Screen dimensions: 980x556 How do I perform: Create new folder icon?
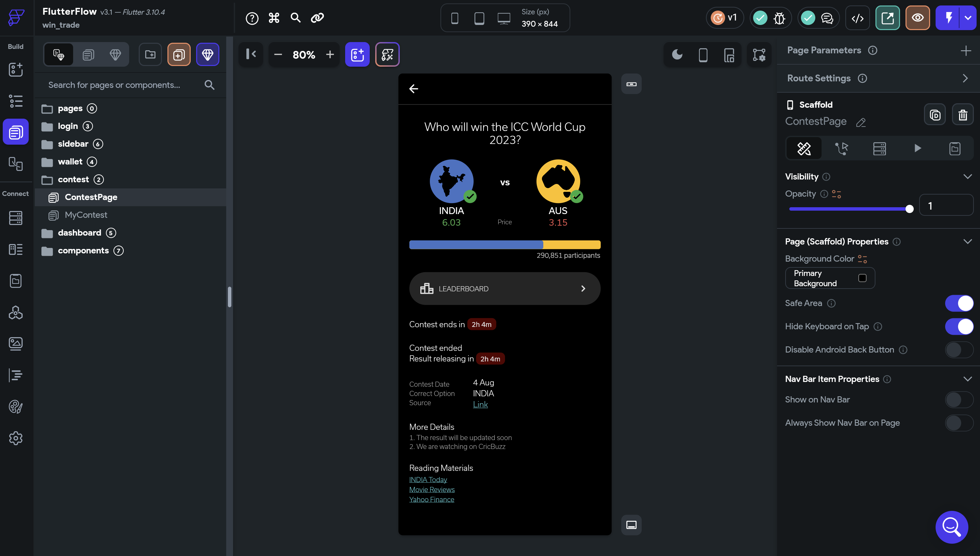tap(150, 55)
